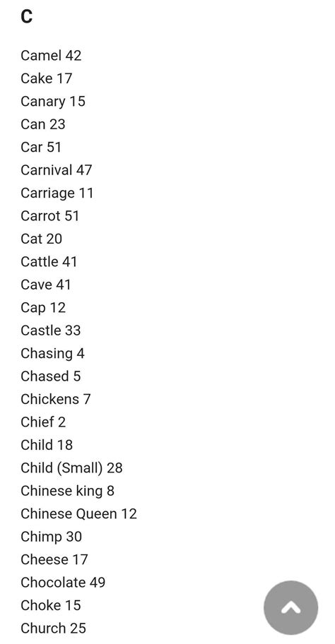The image size is (335, 644).
Task: Choose the Can 23 entry
Action: pos(42,124)
